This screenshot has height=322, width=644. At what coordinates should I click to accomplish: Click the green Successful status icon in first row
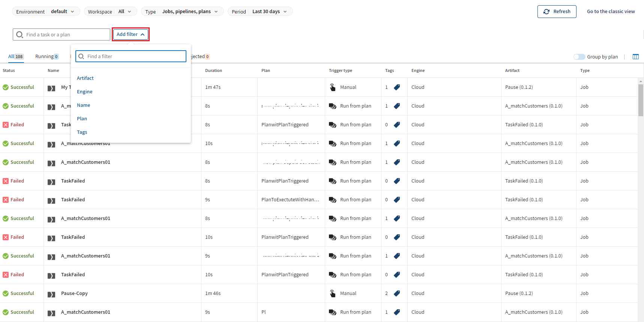(x=6, y=87)
